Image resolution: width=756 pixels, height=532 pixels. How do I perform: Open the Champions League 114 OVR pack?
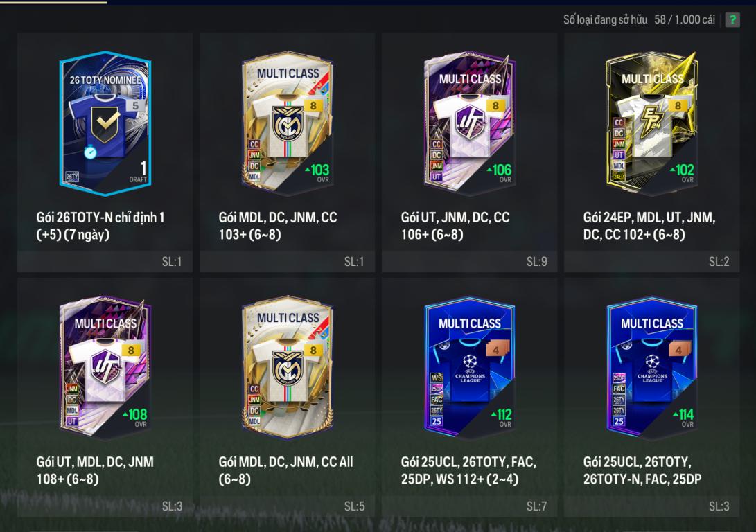coord(652,368)
